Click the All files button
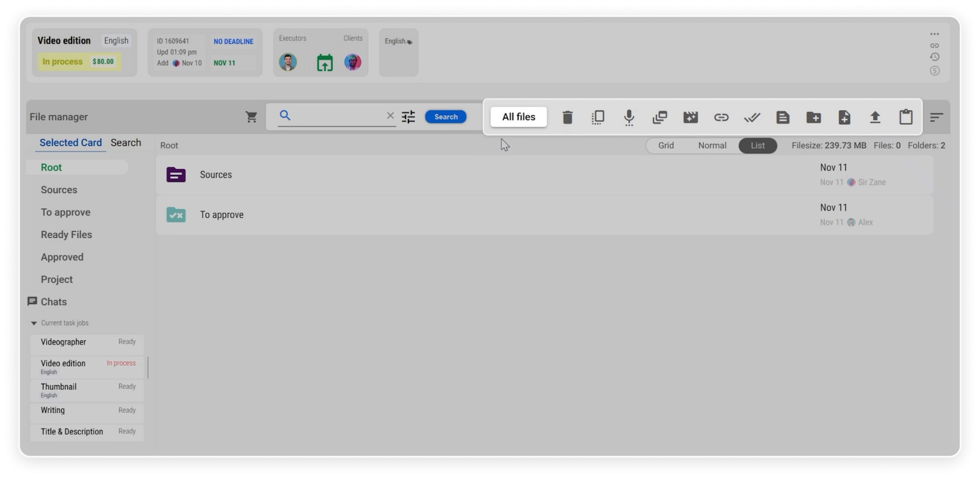This screenshot has width=980, height=479. [x=519, y=117]
